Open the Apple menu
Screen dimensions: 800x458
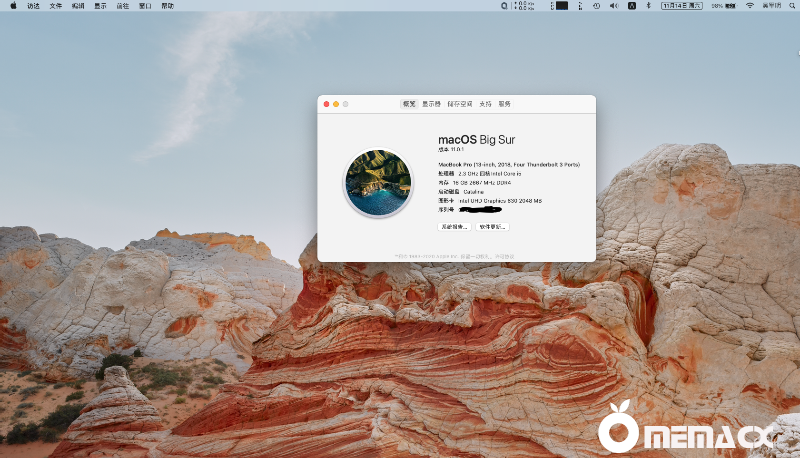[11, 6]
